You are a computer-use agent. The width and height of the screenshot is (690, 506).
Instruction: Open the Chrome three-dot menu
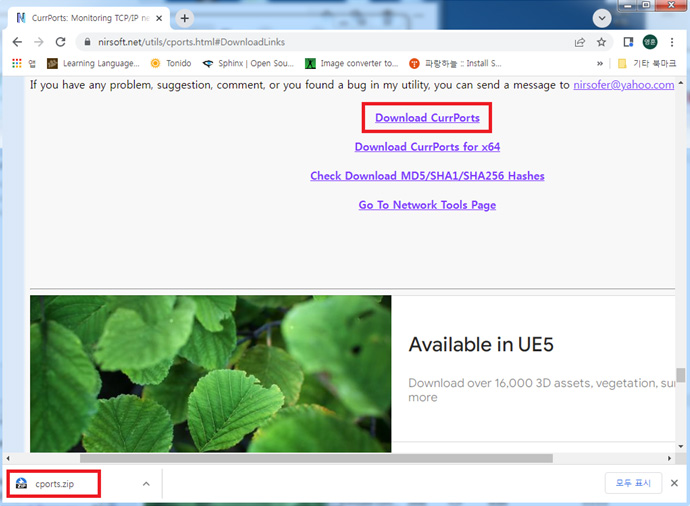click(673, 42)
